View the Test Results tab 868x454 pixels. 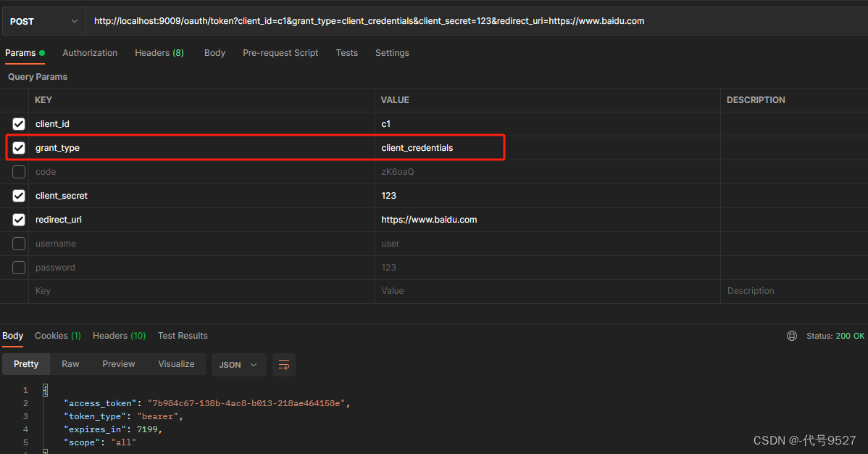click(183, 336)
